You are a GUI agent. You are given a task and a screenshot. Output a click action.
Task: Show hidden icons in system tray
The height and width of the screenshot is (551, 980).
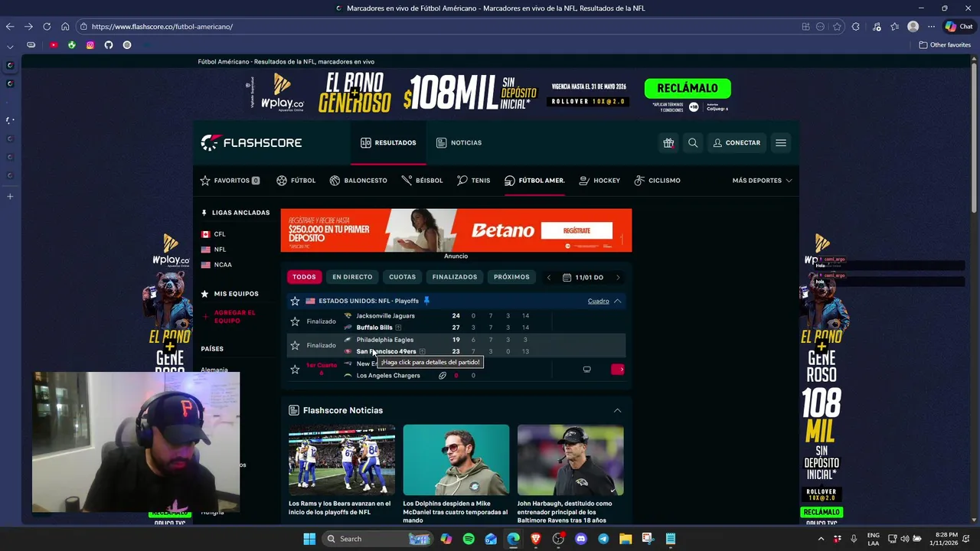point(821,539)
